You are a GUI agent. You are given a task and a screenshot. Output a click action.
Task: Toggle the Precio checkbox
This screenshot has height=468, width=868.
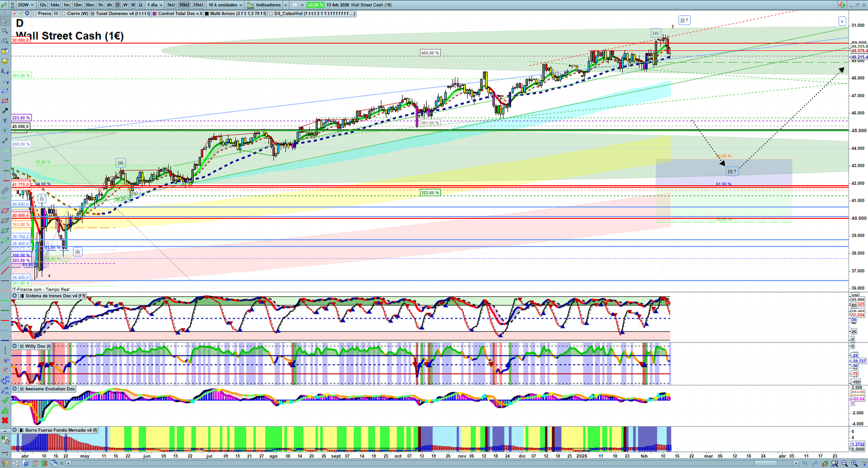click(x=35, y=14)
